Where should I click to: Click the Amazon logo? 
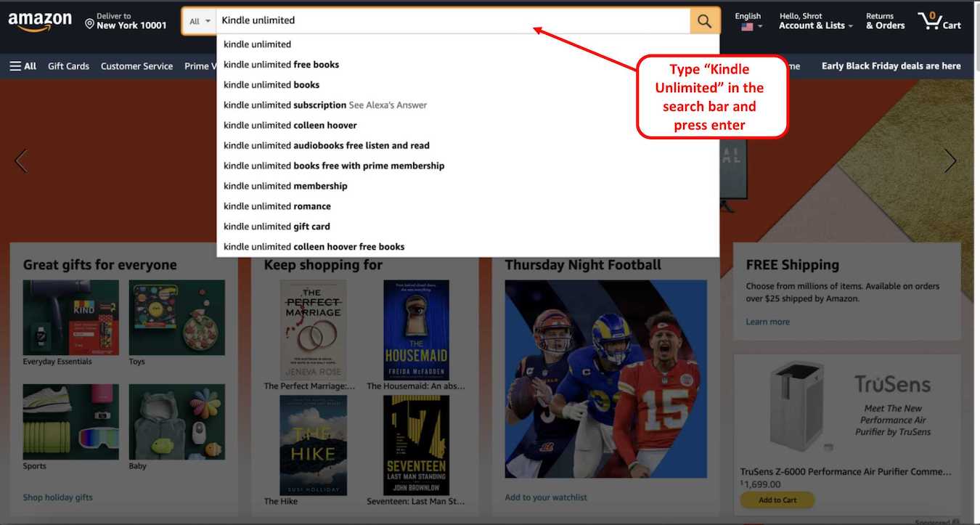pyautogui.click(x=40, y=22)
